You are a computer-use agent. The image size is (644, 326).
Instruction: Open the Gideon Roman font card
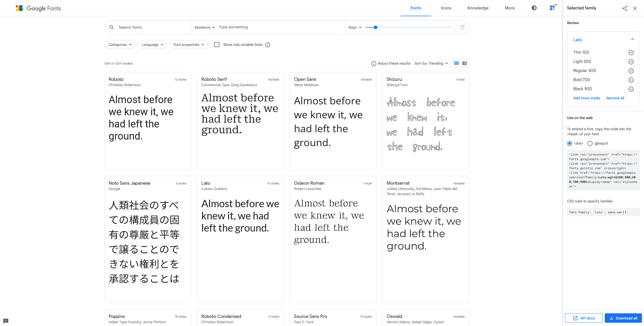pos(333,239)
